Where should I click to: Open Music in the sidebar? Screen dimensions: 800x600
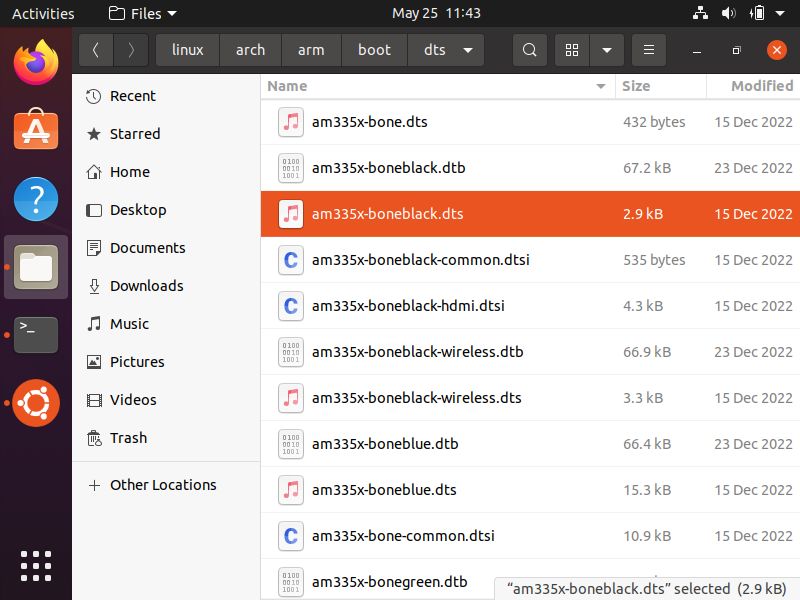[166, 324]
